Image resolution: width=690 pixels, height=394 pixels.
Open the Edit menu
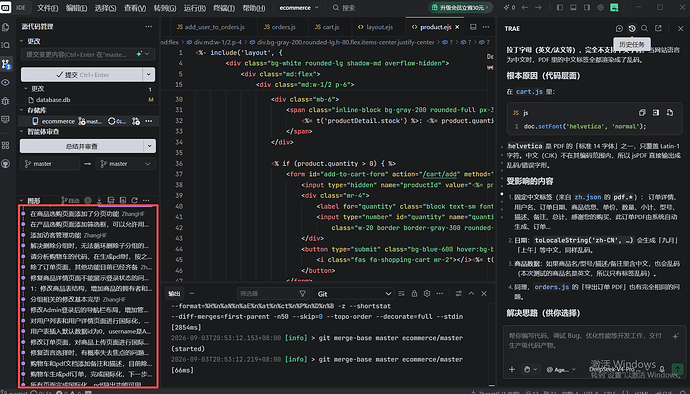[76, 7]
